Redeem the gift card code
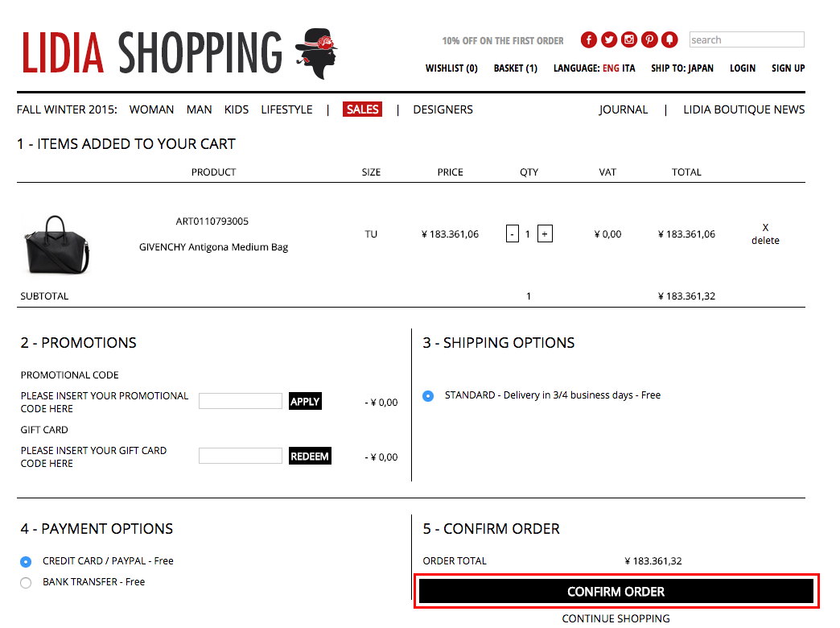840x628 pixels. (311, 456)
